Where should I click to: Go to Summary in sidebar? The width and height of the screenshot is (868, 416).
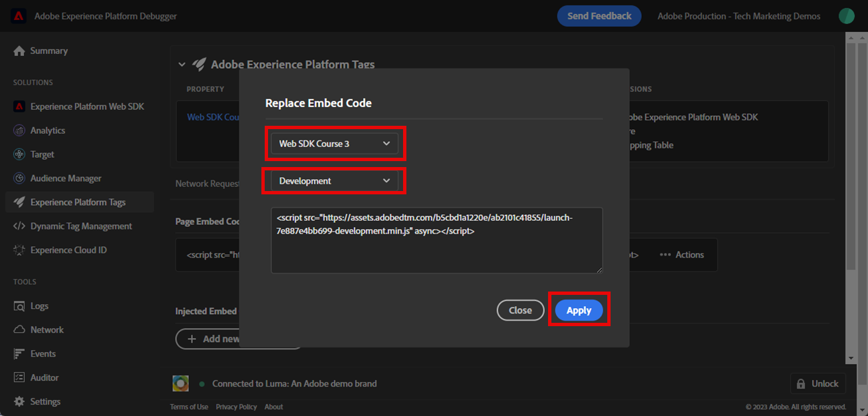(49, 51)
